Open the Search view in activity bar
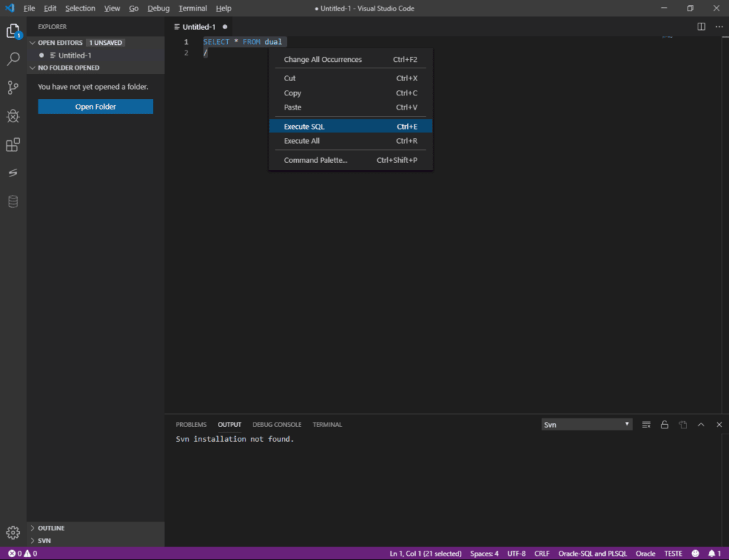 tap(13, 59)
